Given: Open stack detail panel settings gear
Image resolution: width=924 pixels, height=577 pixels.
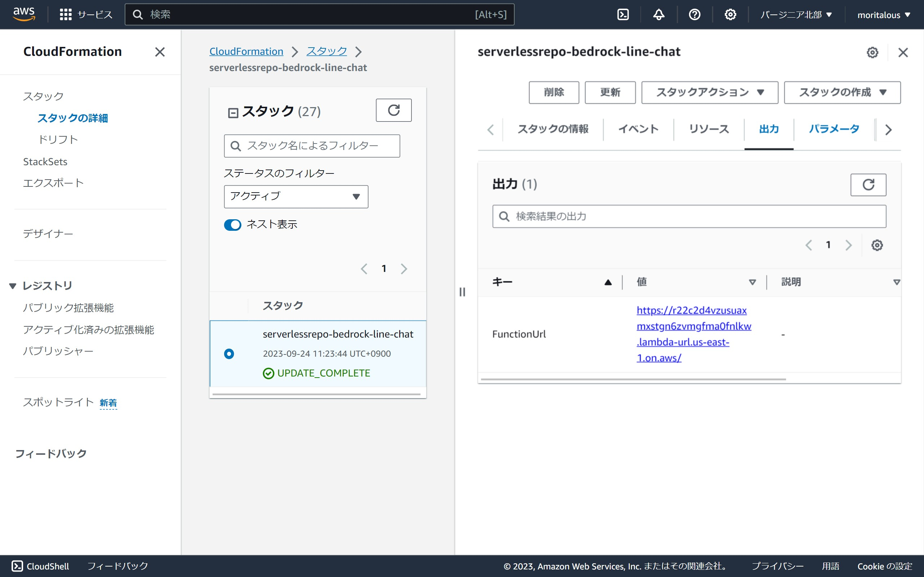Looking at the screenshot, I should (x=872, y=52).
